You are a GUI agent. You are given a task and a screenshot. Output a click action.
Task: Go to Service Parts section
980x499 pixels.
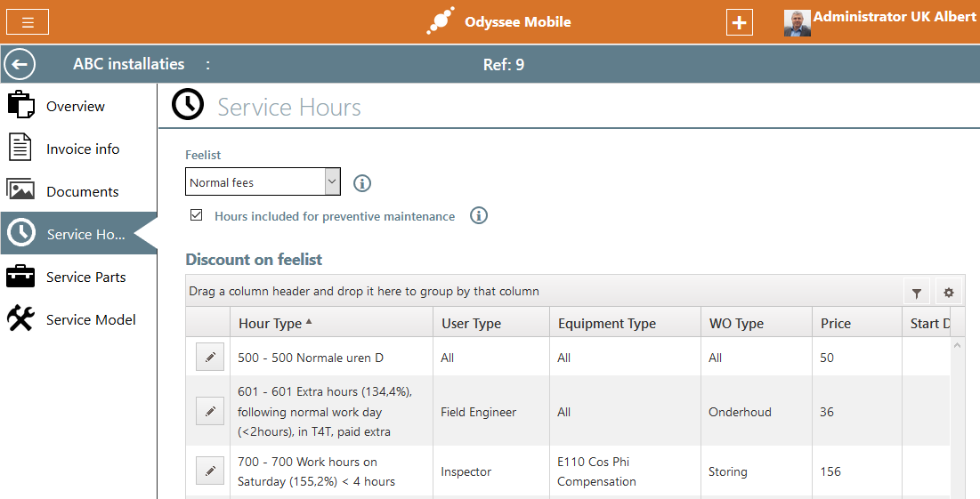[x=85, y=278]
